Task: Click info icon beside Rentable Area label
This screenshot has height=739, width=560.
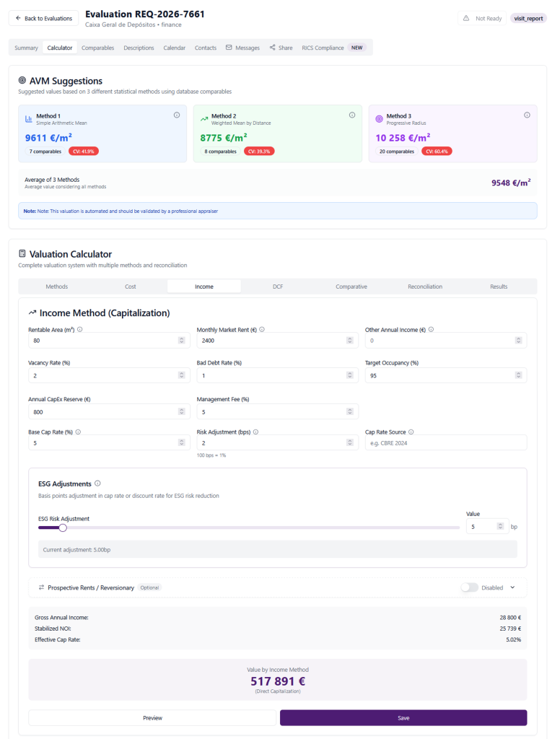Action: [x=79, y=329]
